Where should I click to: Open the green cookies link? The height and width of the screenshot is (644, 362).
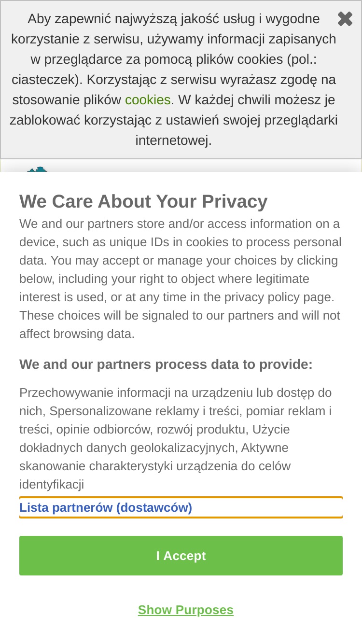click(148, 100)
